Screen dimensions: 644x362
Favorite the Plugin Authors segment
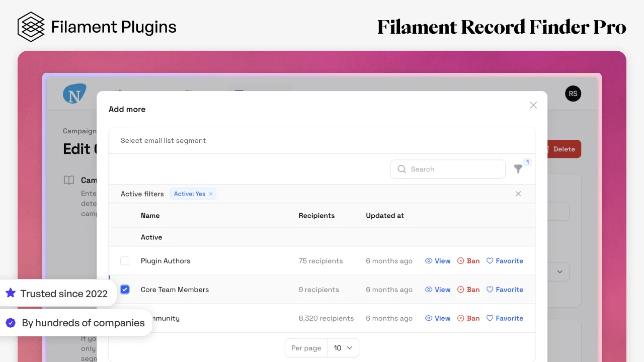point(505,261)
